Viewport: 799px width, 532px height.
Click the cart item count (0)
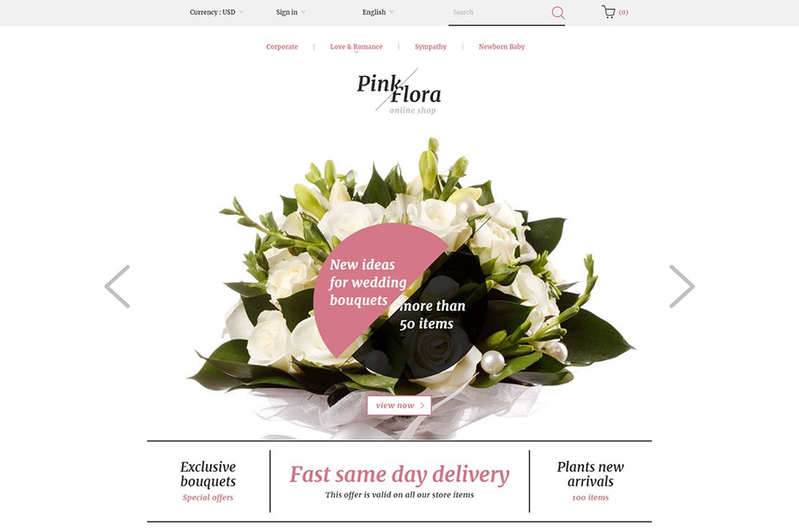click(623, 12)
